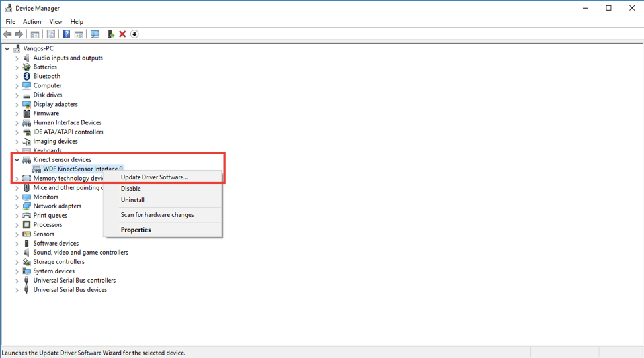Image resolution: width=644 pixels, height=358 pixels.
Task: Open the Action menu
Action: click(32, 22)
